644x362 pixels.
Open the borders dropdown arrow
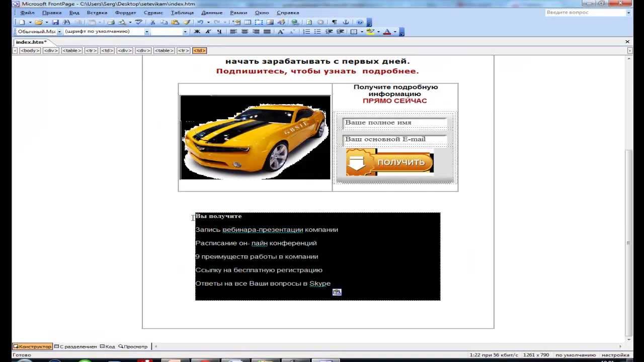[x=361, y=32]
